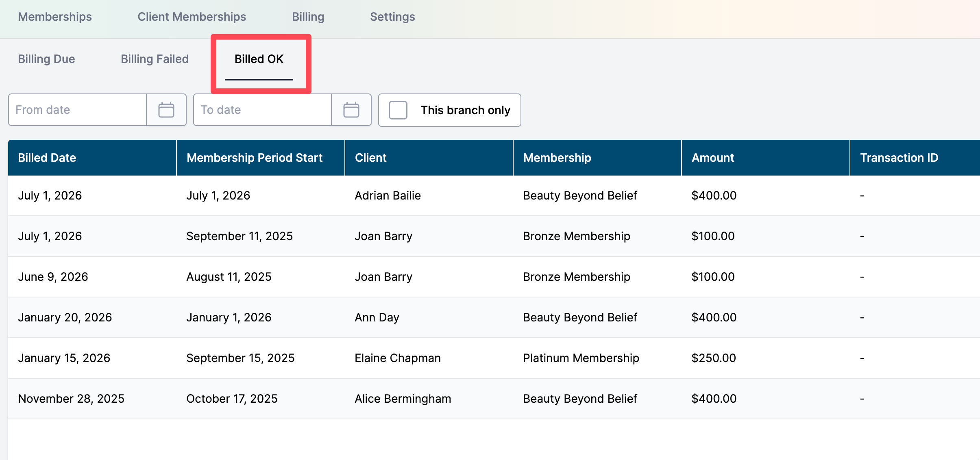The image size is (980, 460).
Task: Click the billed date June 9, 2026
Action: [x=53, y=277]
